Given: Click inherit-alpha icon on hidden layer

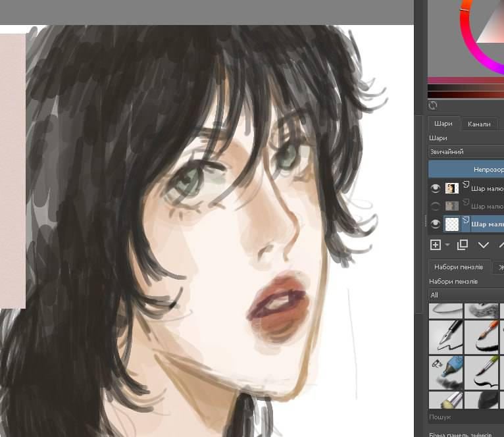Looking at the screenshot, I should tap(466, 202).
